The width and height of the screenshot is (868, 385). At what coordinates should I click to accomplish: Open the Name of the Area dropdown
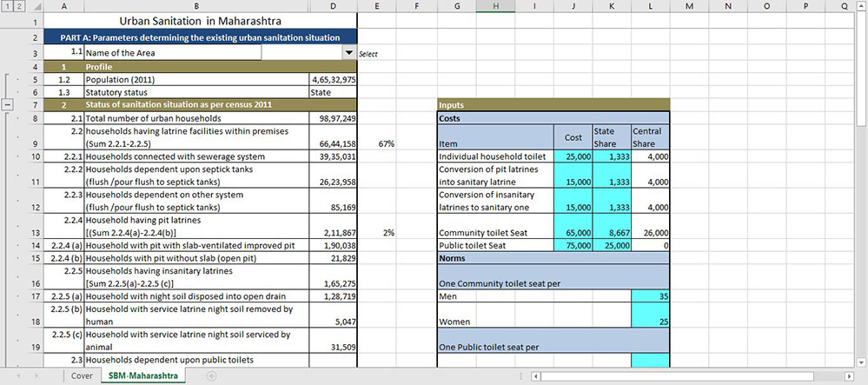click(x=348, y=53)
